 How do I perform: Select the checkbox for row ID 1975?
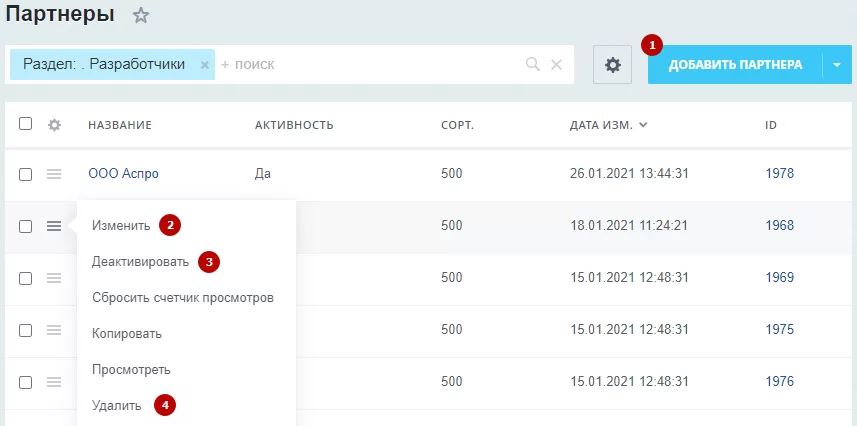click(25, 330)
